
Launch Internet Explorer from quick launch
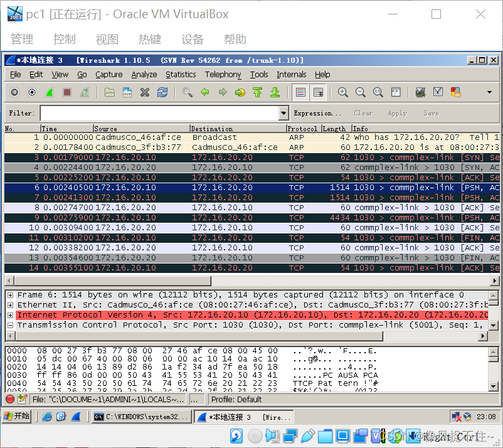(47, 417)
